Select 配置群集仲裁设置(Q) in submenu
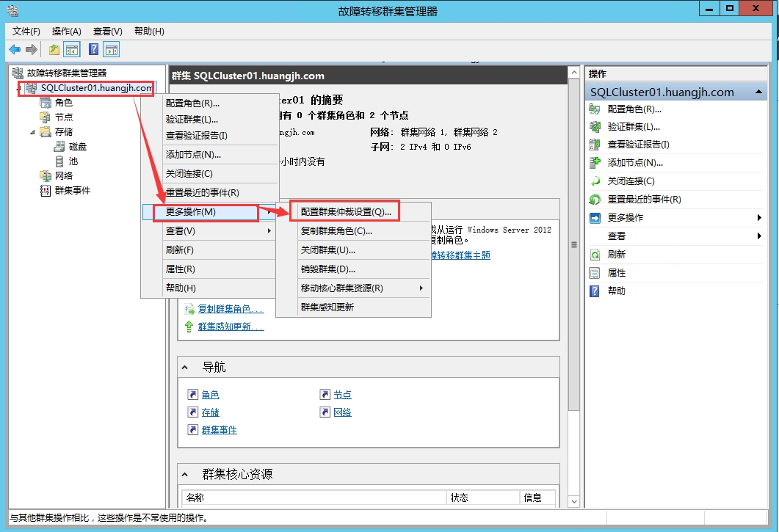779x532 pixels. tap(353, 211)
